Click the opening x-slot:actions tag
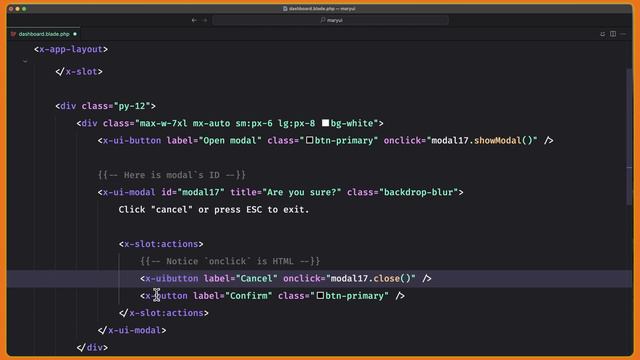 [161, 244]
